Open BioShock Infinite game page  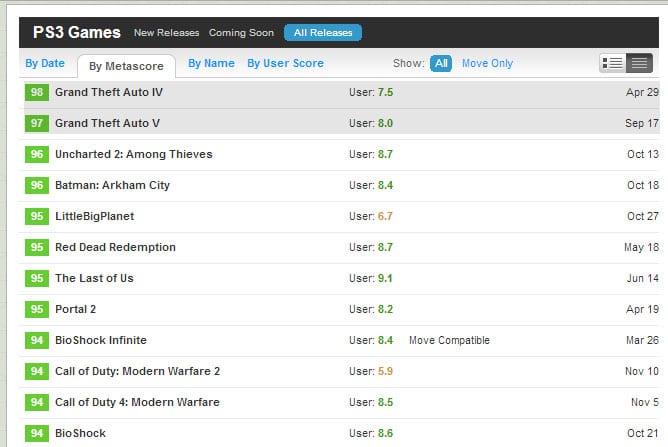(101, 340)
